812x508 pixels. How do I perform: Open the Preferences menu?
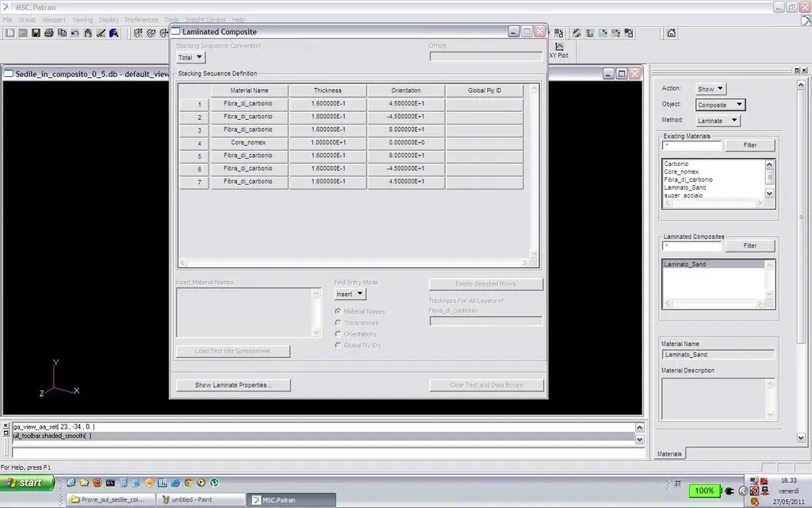(x=141, y=20)
